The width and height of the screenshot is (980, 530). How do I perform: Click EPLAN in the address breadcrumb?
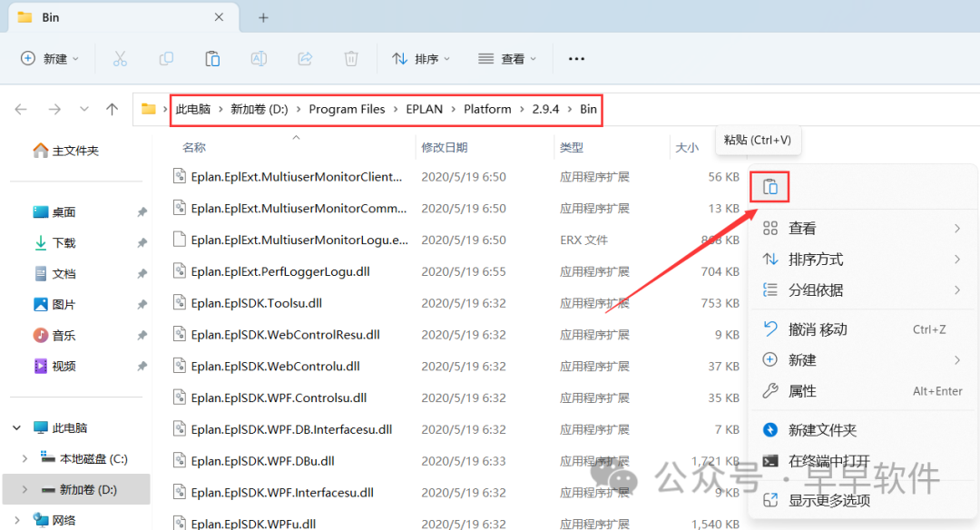pyautogui.click(x=425, y=109)
